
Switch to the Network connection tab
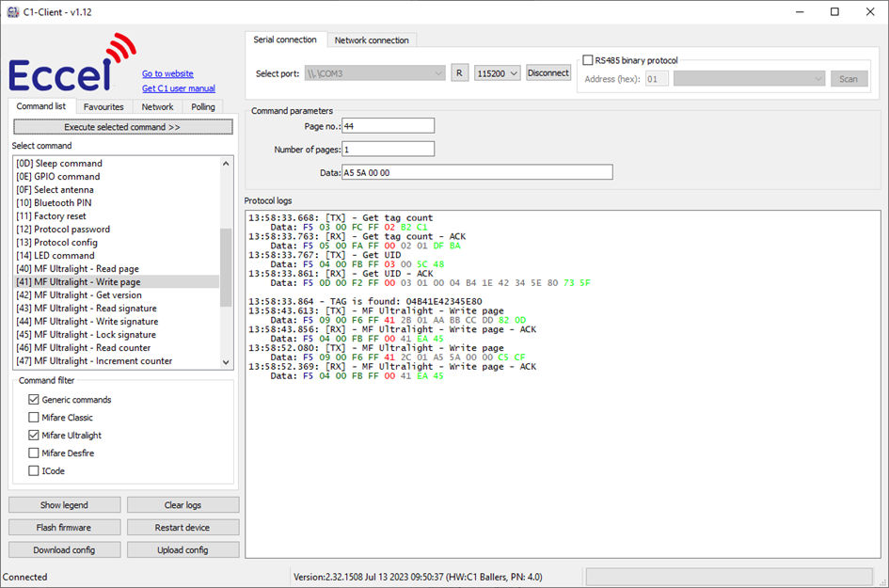point(372,40)
